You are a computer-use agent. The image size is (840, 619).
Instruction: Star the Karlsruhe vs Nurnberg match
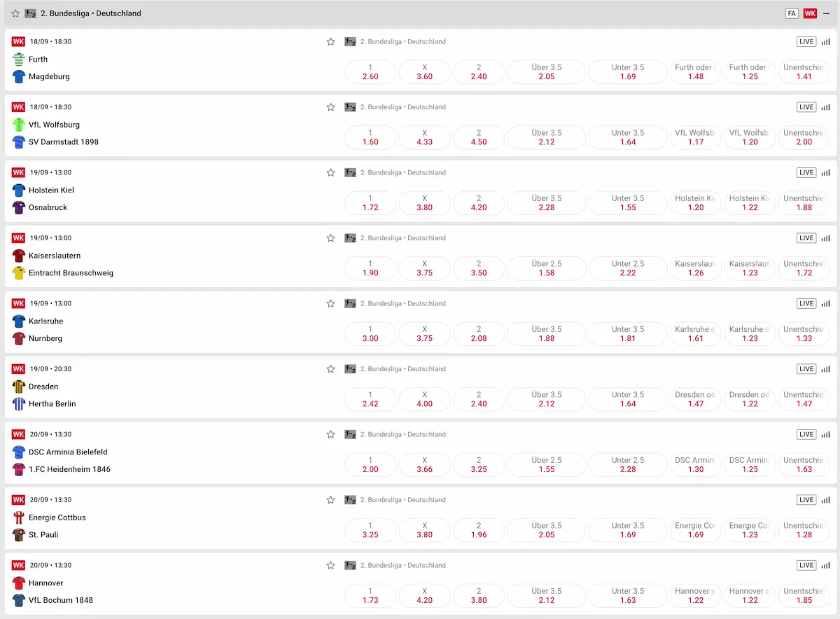click(x=330, y=303)
